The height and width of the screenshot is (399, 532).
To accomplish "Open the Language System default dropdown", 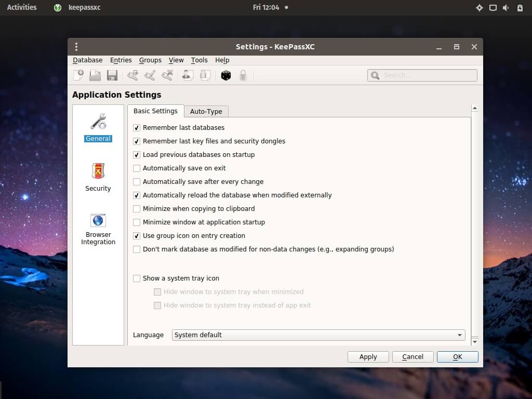I will click(318, 335).
